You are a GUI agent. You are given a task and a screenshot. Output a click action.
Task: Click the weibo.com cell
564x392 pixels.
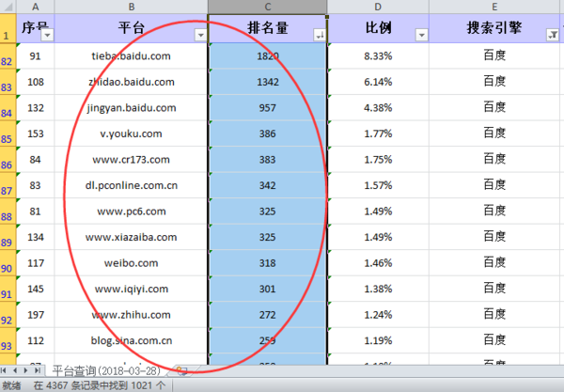point(132,263)
